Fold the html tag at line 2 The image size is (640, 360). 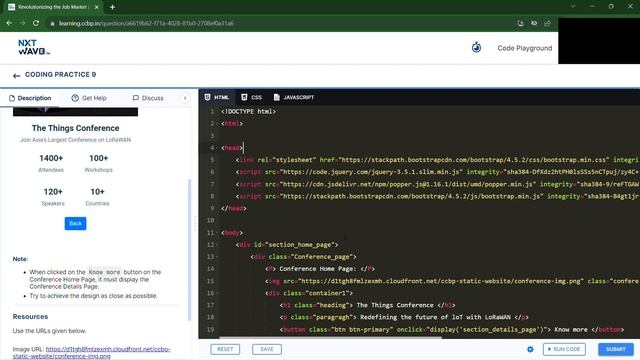pos(217,124)
